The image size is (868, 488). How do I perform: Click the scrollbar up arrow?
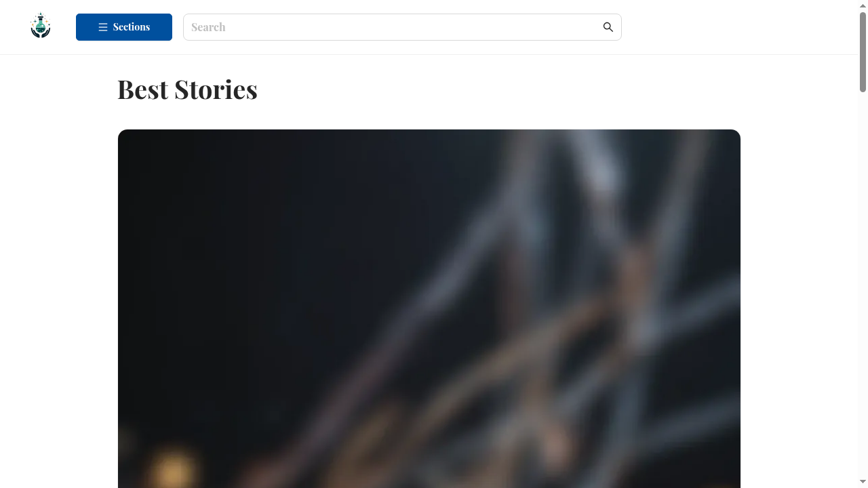click(x=863, y=5)
